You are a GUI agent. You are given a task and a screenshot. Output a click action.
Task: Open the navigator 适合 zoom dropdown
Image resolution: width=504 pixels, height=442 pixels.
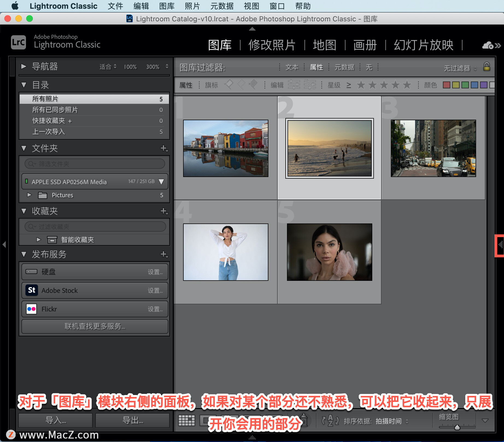(x=108, y=67)
